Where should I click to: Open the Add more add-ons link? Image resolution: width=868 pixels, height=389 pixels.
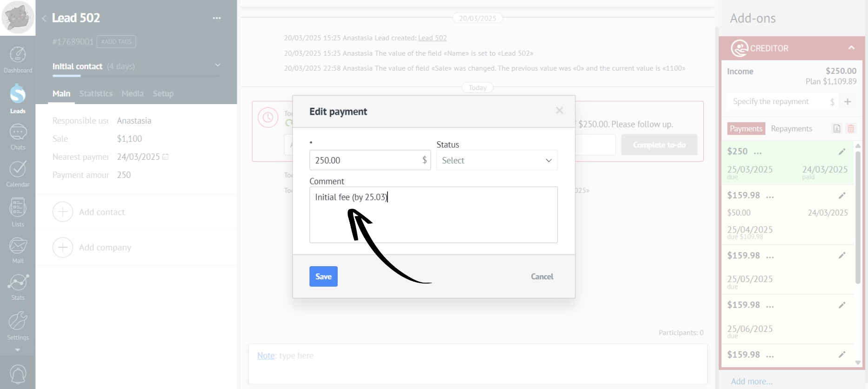click(751, 382)
